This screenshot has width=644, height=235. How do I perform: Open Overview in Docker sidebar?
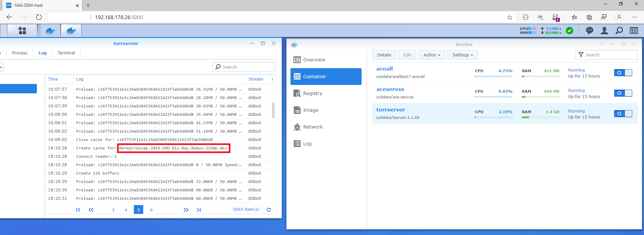[x=326, y=60]
